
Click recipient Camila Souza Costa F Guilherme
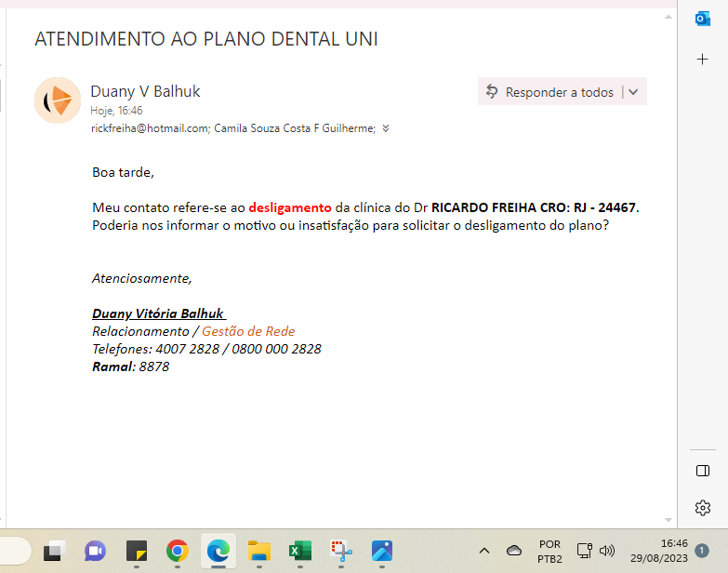point(294,129)
